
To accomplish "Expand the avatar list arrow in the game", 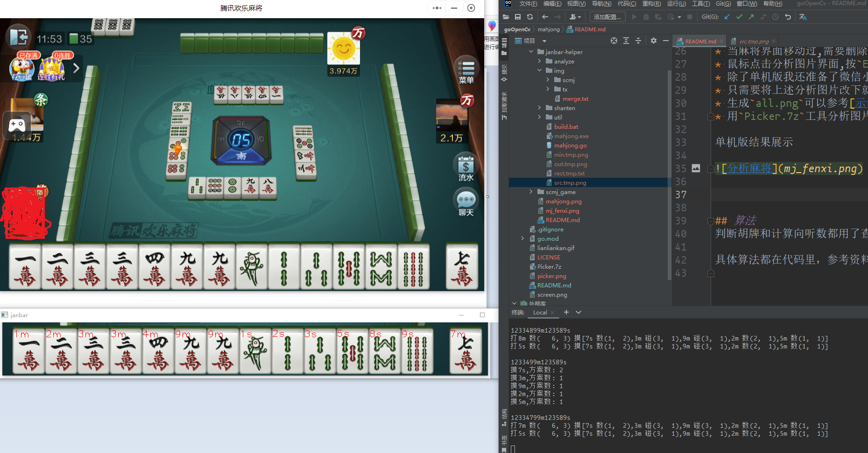I will click(76, 69).
